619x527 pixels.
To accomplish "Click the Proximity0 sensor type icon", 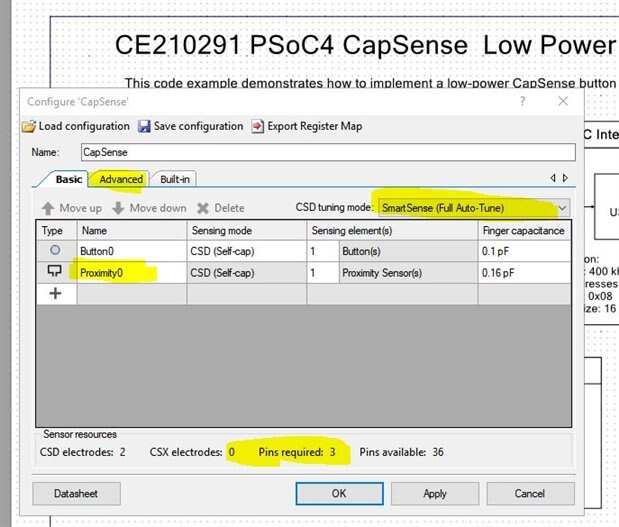I will (x=54, y=271).
